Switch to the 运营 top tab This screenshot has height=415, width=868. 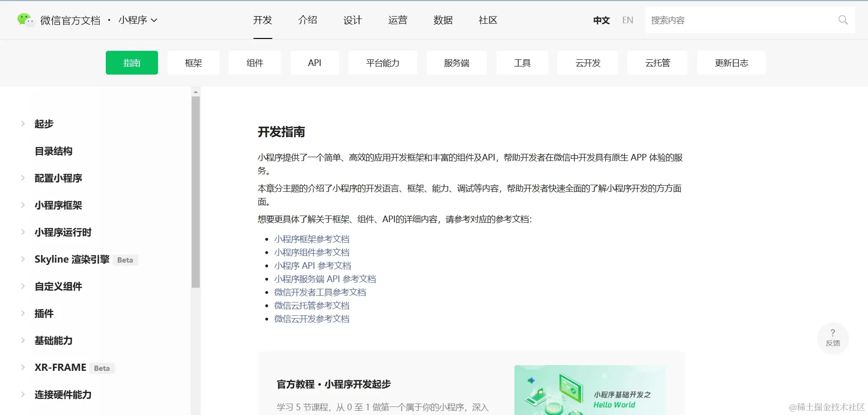tap(398, 20)
